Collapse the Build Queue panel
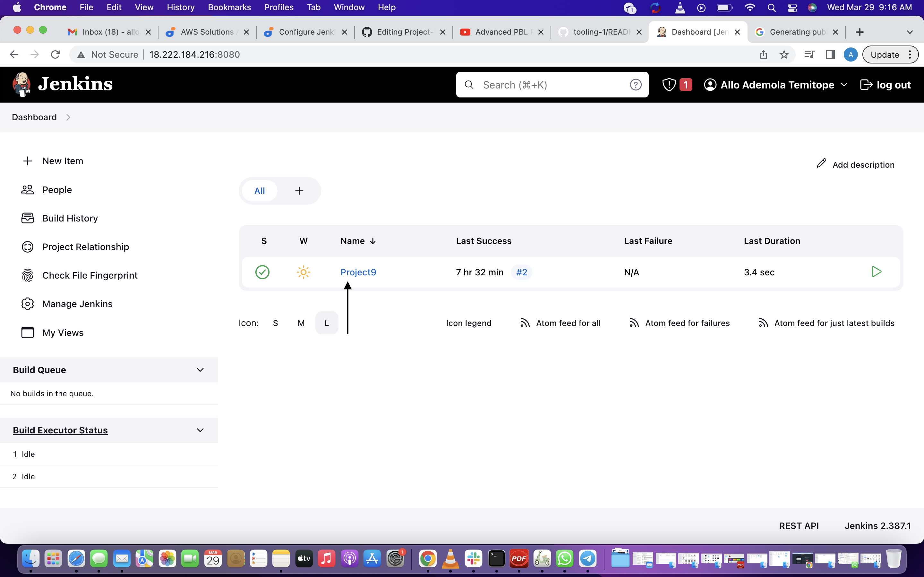 coord(200,370)
